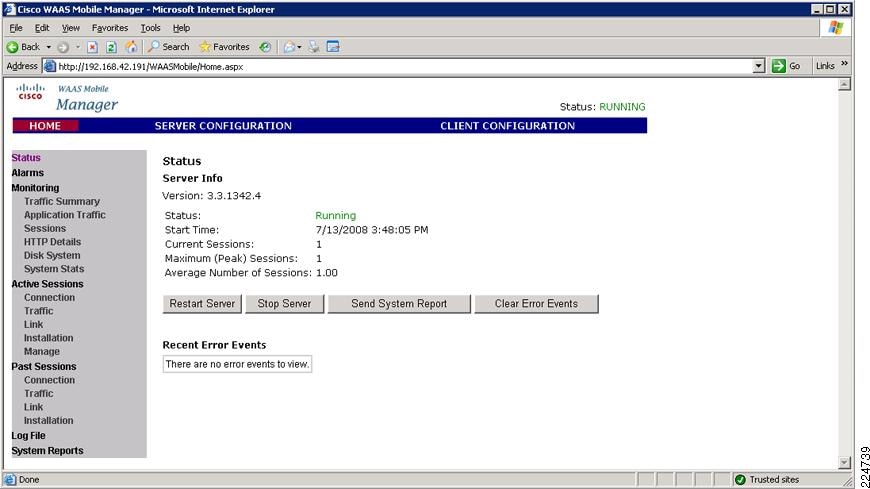Click the Mail icon in toolbar
This screenshot has height=489, width=870.
click(x=289, y=47)
